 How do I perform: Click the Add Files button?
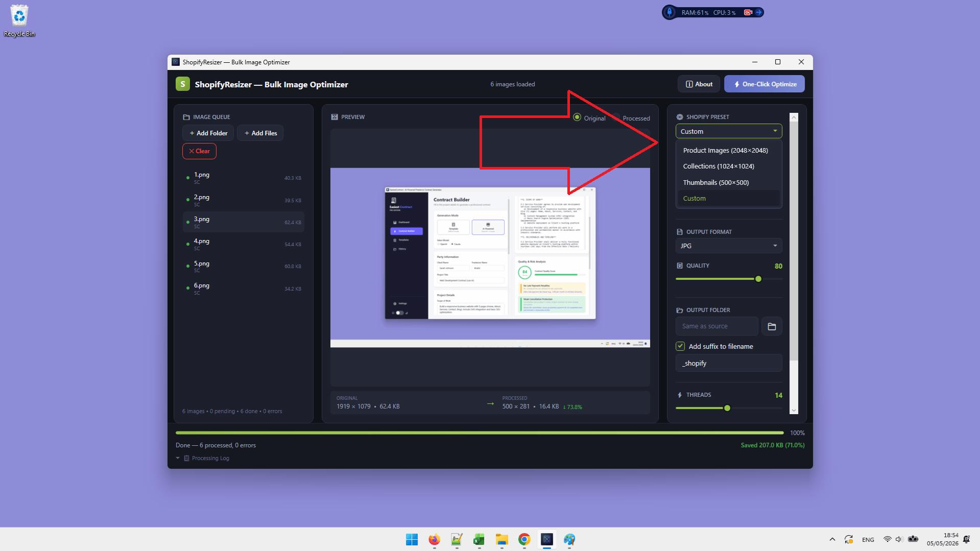(x=260, y=133)
